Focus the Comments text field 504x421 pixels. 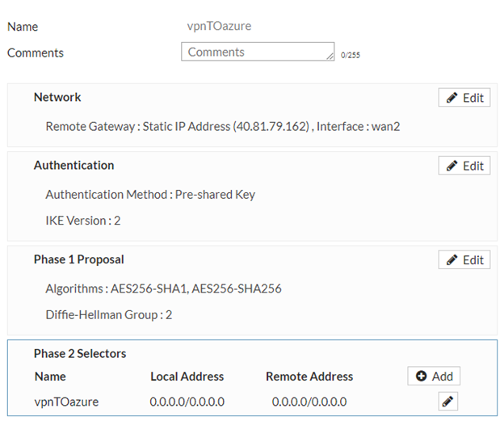[x=255, y=52]
